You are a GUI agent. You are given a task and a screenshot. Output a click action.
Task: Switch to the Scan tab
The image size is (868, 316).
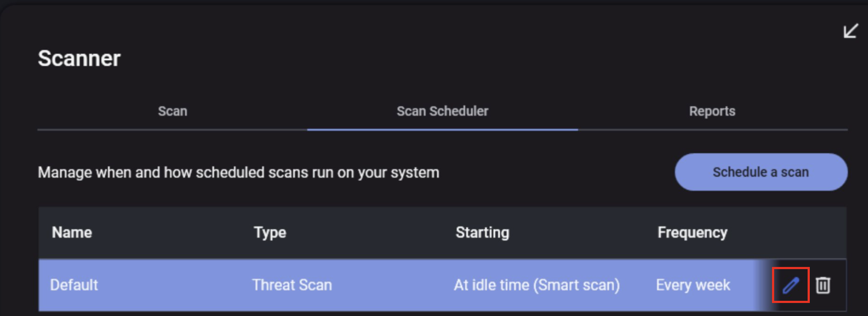[172, 111]
